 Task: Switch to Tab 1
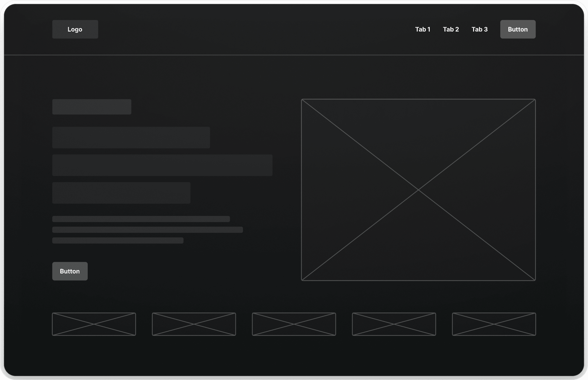tap(423, 29)
